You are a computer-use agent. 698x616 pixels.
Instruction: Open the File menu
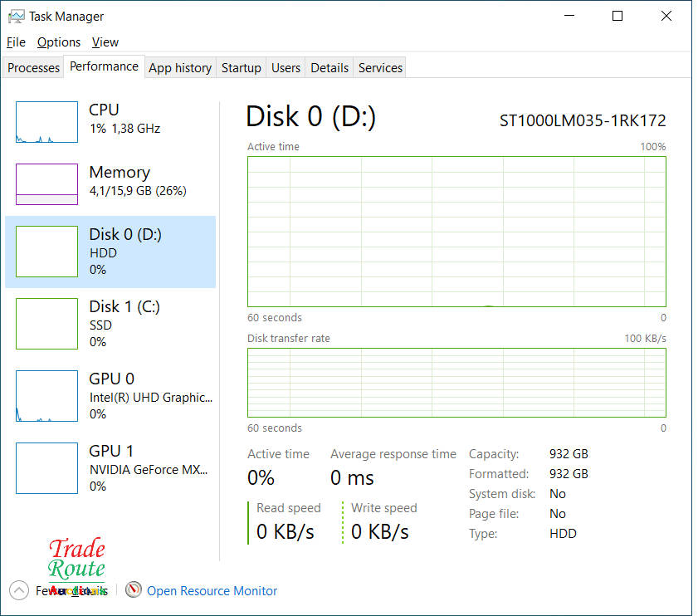[16, 42]
